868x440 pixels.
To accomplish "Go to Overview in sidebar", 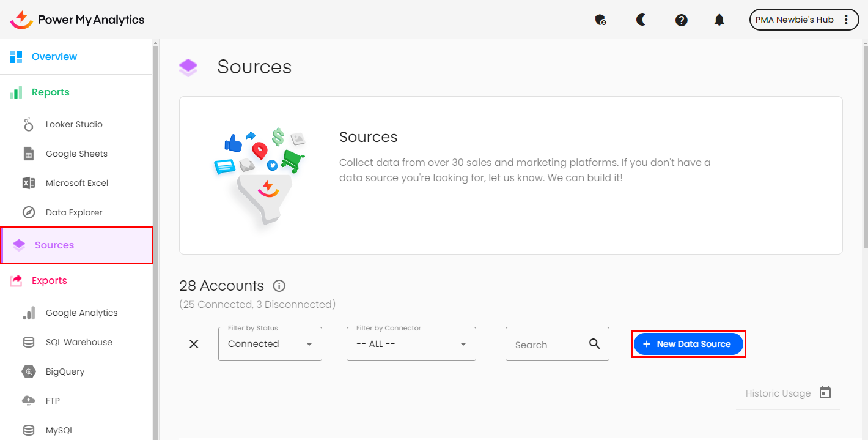I will 54,57.
